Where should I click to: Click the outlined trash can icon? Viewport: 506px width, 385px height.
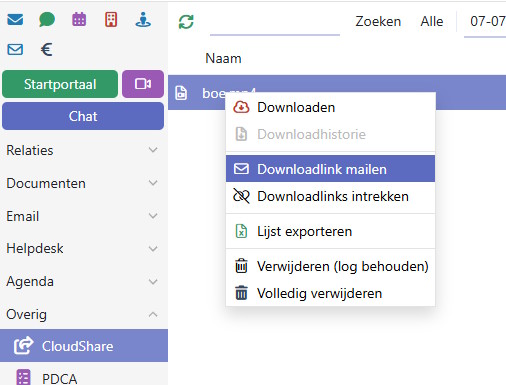click(241, 266)
